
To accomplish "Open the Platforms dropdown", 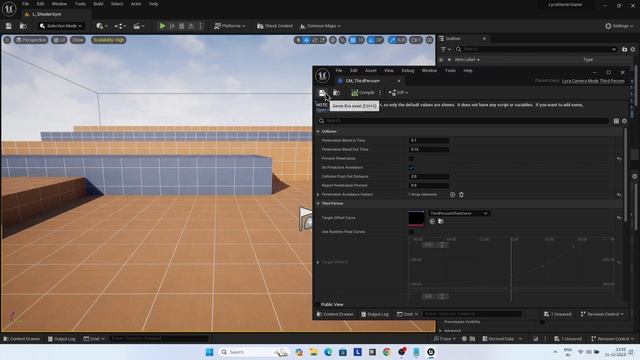I will pyautogui.click(x=230, y=26).
